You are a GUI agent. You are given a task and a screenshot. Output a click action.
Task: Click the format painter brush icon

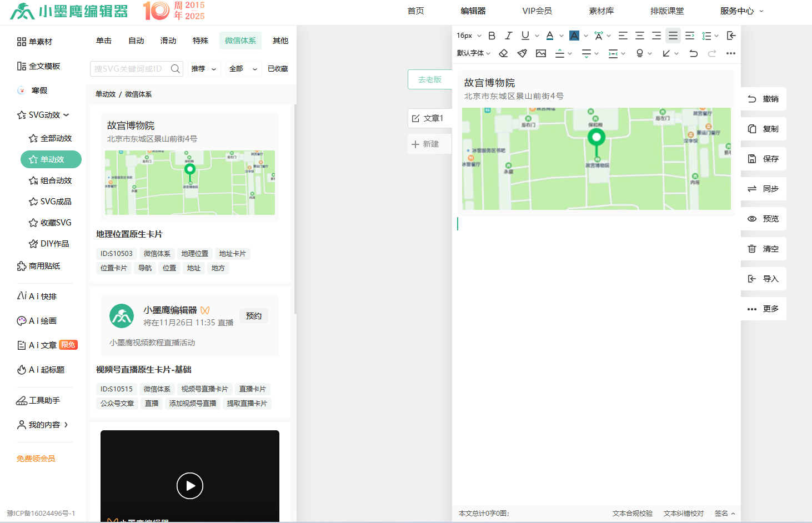coord(522,53)
